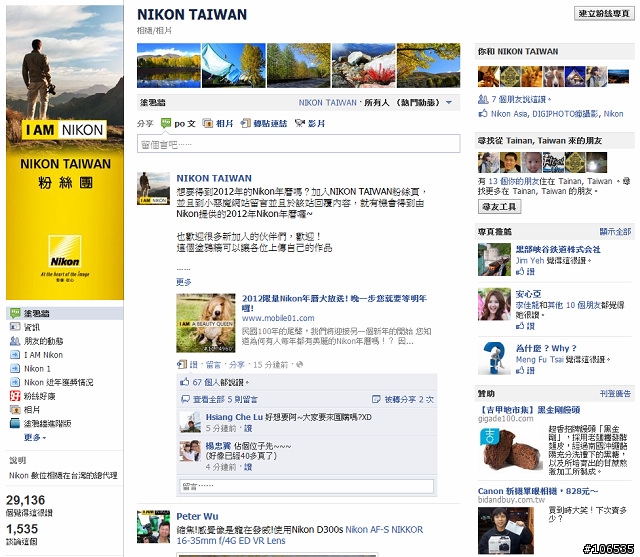This screenshot has height=557, width=640.
Task: Expand post text with the 更多 link
Action: point(184,282)
